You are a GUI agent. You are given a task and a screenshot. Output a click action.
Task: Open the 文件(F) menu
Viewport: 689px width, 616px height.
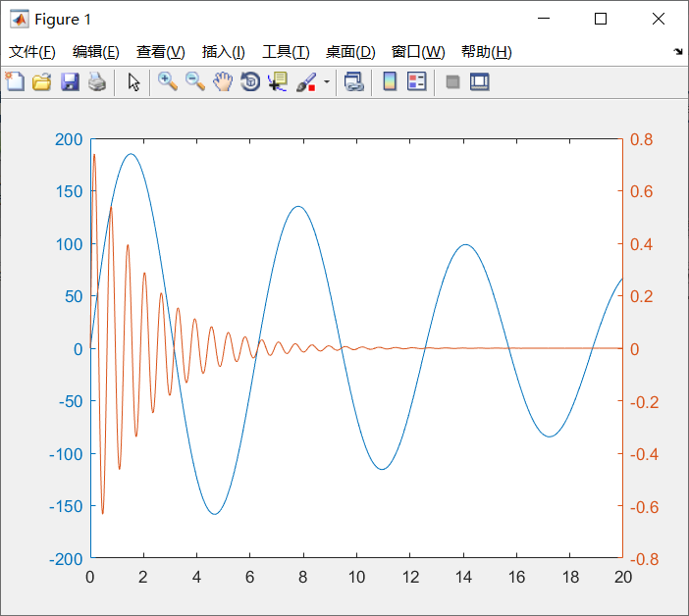(x=32, y=52)
